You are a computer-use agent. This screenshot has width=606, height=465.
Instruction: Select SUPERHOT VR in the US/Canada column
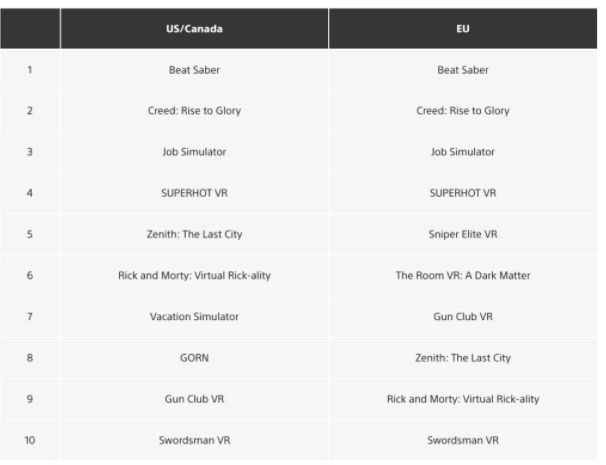pos(194,193)
